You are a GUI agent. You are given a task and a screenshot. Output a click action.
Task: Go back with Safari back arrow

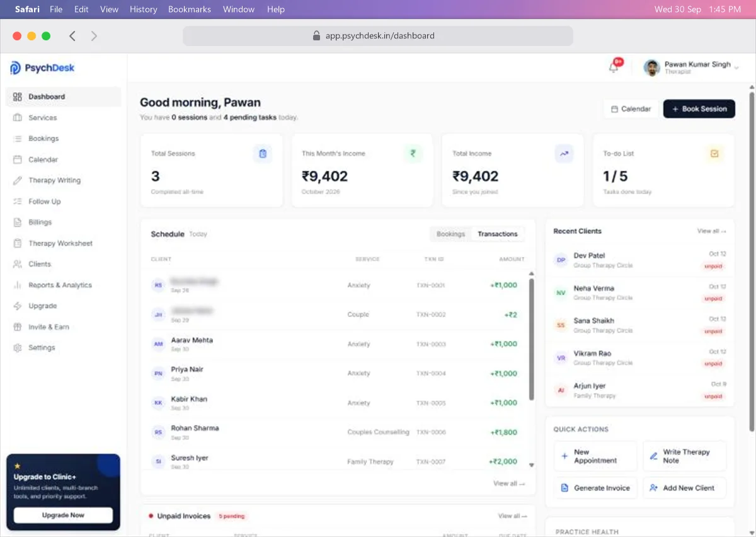coord(72,36)
